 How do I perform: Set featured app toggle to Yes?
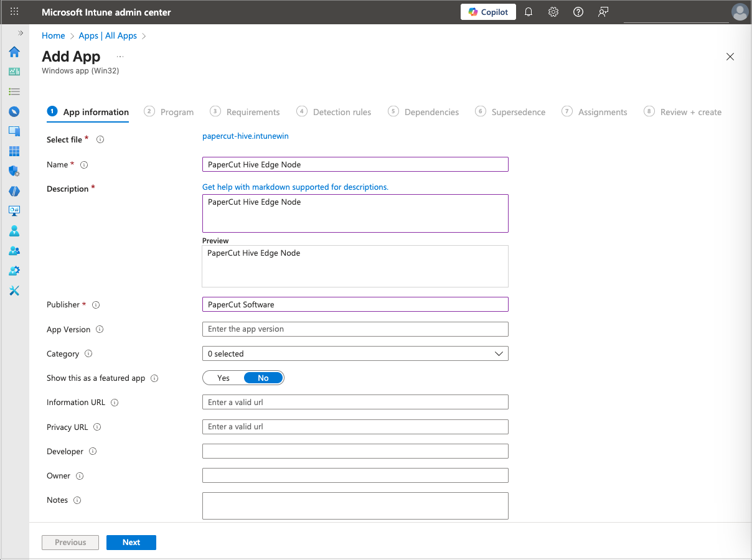[x=223, y=378]
